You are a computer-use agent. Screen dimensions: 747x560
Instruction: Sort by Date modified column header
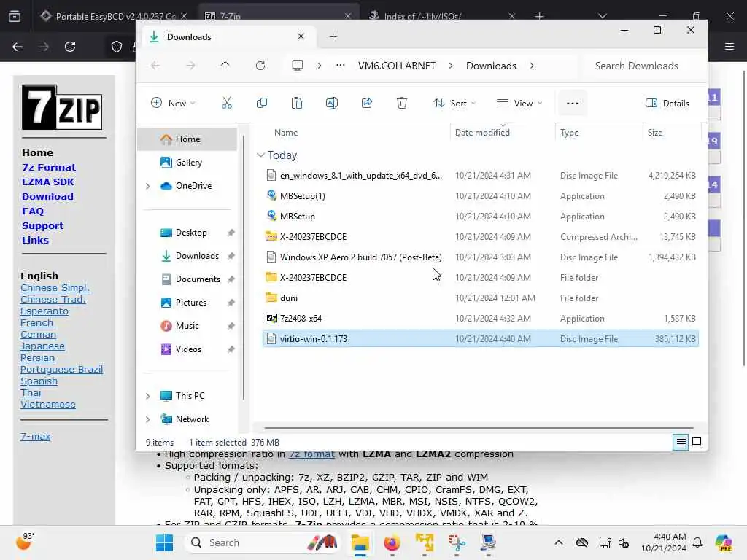(x=482, y=133)
